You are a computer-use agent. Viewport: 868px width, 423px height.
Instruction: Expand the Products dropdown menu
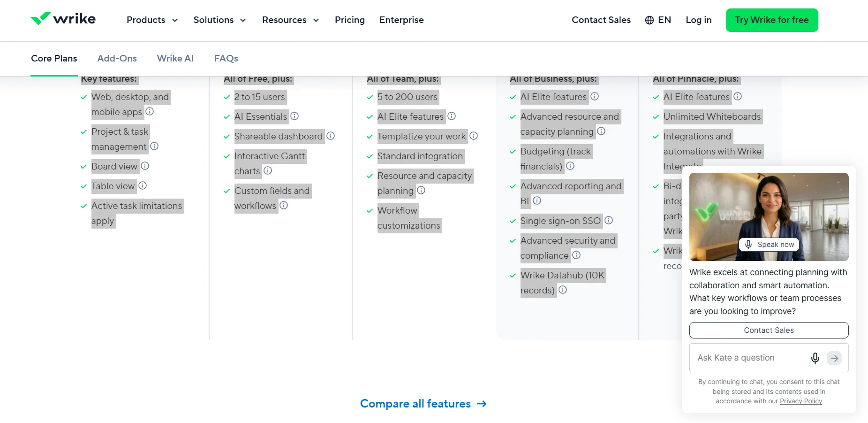(x=152, y=20)
